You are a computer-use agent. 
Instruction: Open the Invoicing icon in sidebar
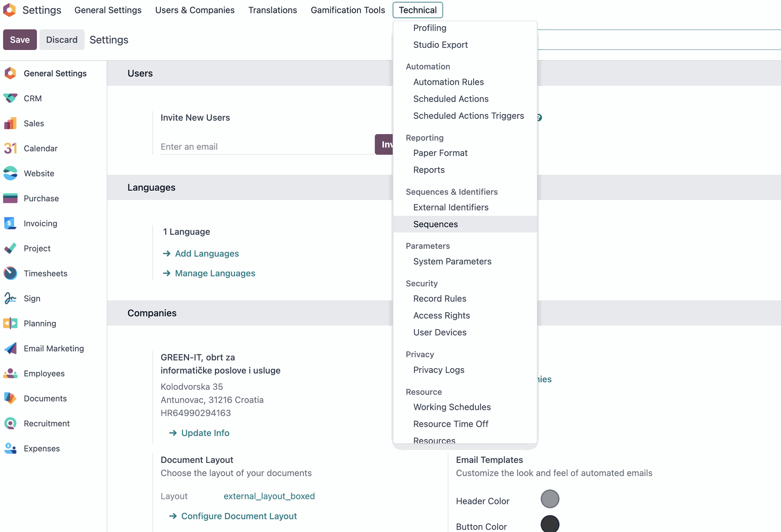[11, 223]
